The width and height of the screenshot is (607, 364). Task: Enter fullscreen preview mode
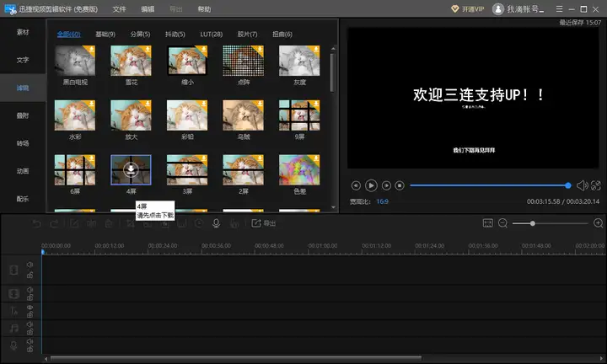coord(596,185)
